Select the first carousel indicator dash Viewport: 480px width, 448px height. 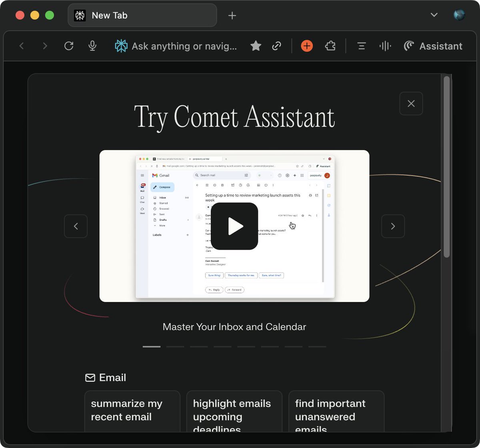tap(152, 346)
